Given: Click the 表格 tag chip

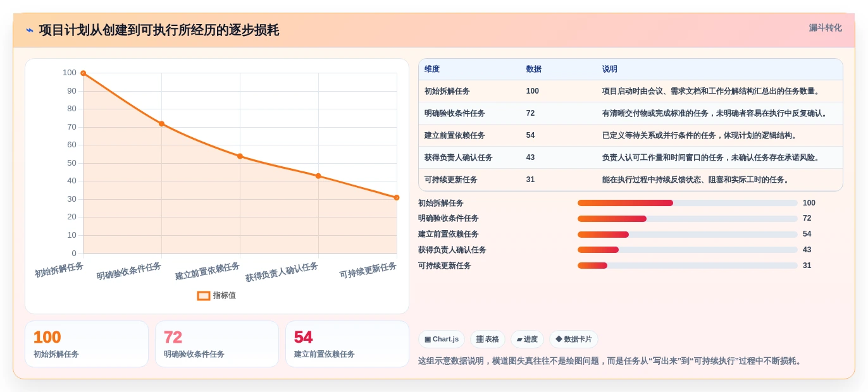Looking at the screenshot, I should (x=488, y=340).
